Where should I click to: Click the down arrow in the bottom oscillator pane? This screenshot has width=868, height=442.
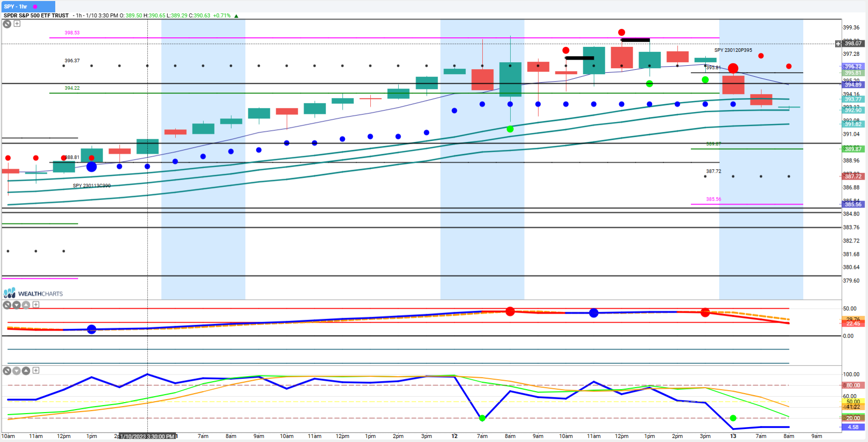(x=16, y=370)
